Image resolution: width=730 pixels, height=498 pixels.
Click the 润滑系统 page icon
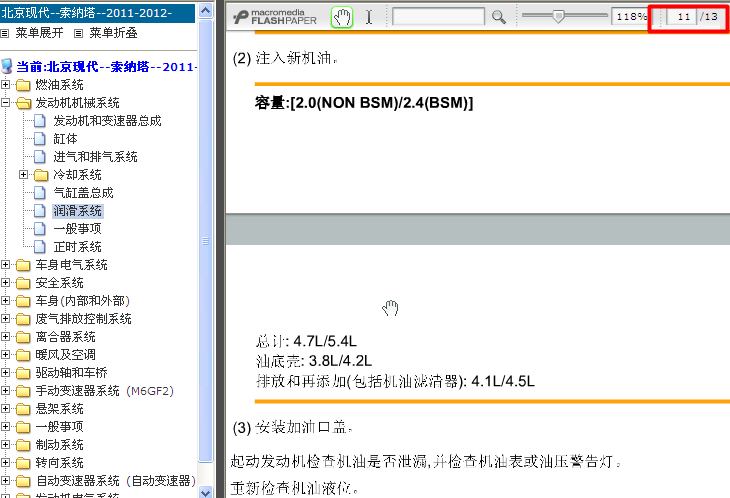(x=40, y=211)
